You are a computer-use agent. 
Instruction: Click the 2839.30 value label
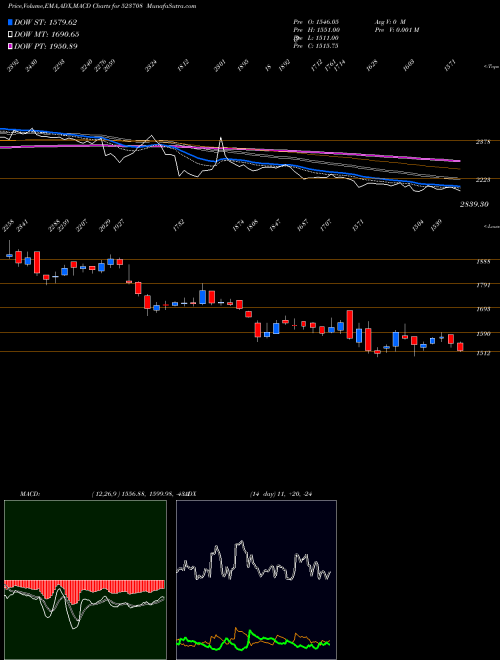coord(474,204)
